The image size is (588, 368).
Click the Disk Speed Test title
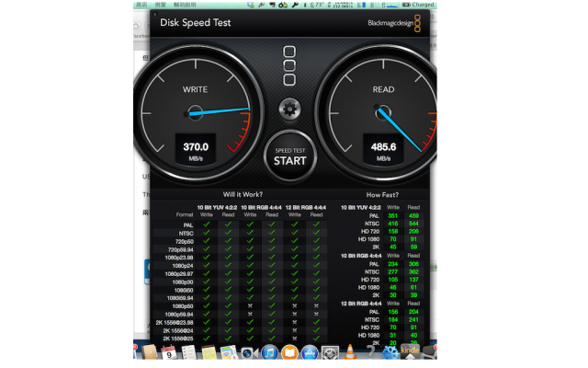pyautogui.click(x=195, y=23)
